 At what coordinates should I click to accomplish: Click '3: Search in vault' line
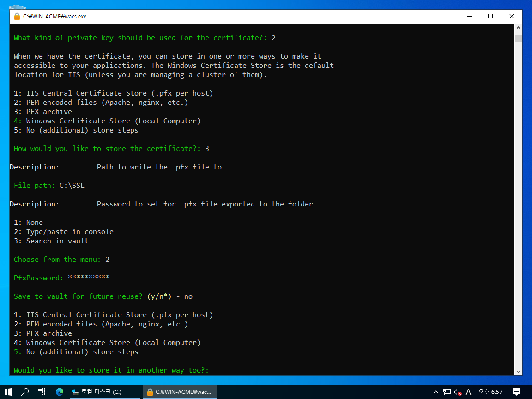pyautogui.click(x=51, y=241)
